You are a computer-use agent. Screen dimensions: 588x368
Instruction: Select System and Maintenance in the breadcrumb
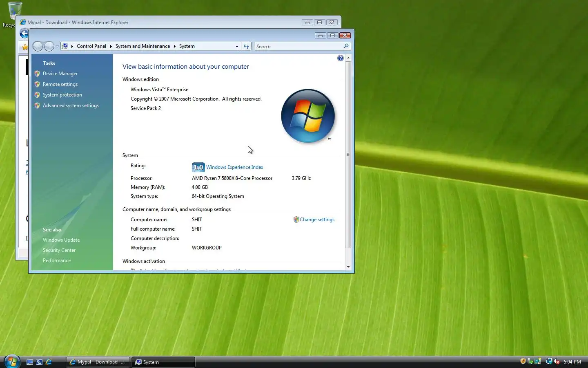click(x=143, y=46)
